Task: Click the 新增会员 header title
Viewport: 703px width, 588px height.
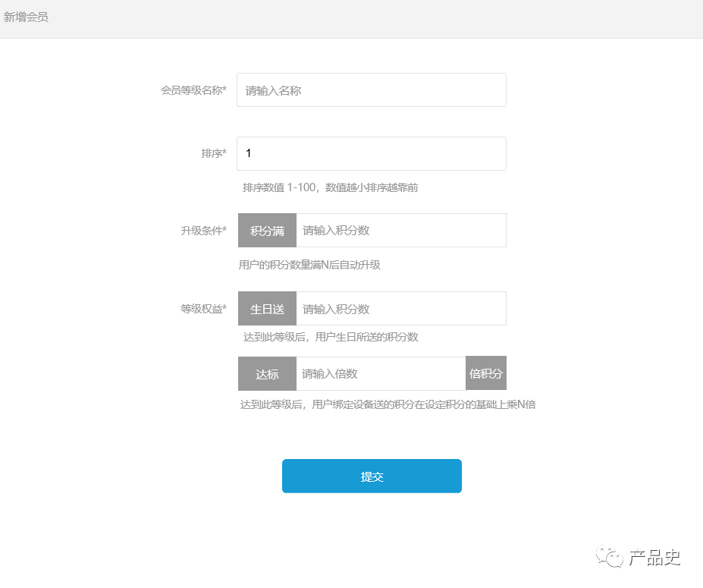Action: click(26, 17)
